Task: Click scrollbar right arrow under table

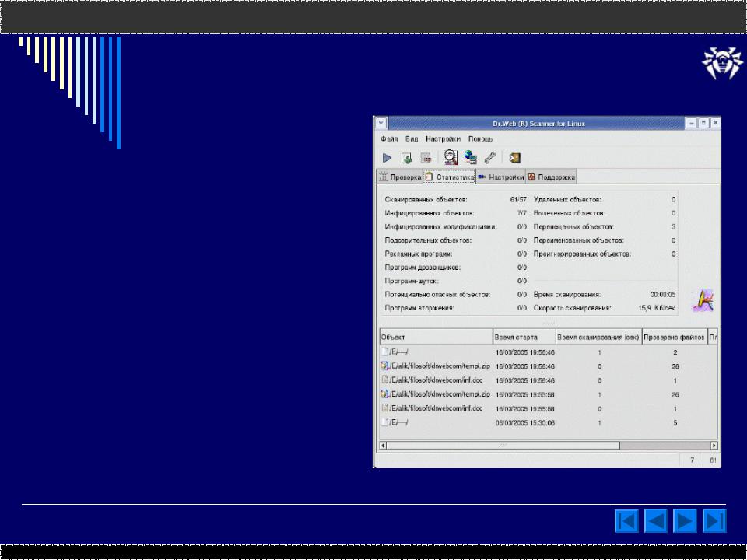Action: point(714,445)
